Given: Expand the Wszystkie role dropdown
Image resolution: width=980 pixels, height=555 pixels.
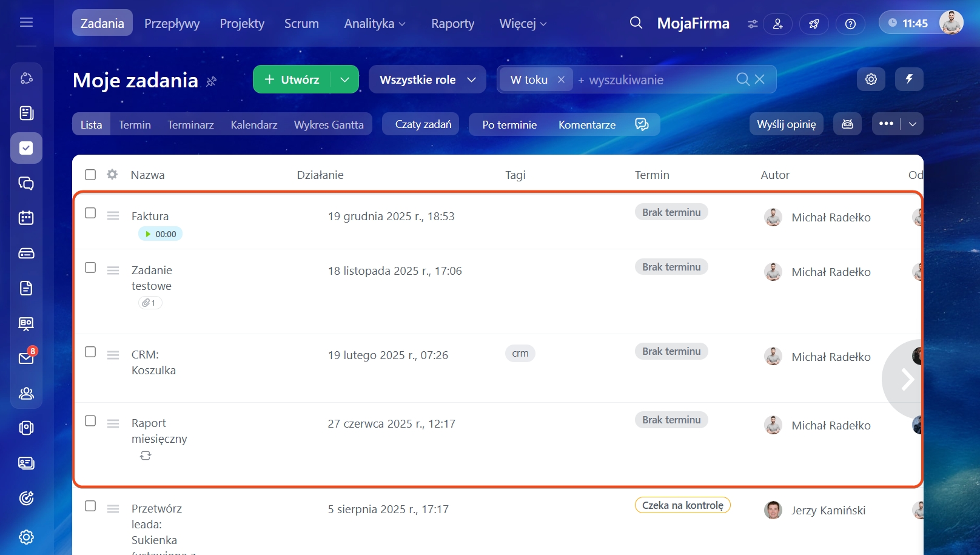Looking at the screenshot, I should coord(427,79).
